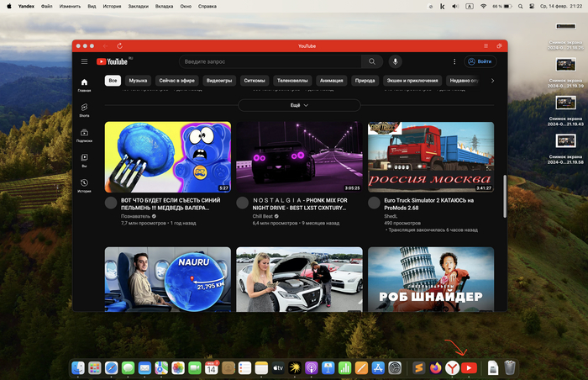Switch keyboard input source in the menu bar
The height and width of the screenshot is (380, 588).
click(469, 7)
